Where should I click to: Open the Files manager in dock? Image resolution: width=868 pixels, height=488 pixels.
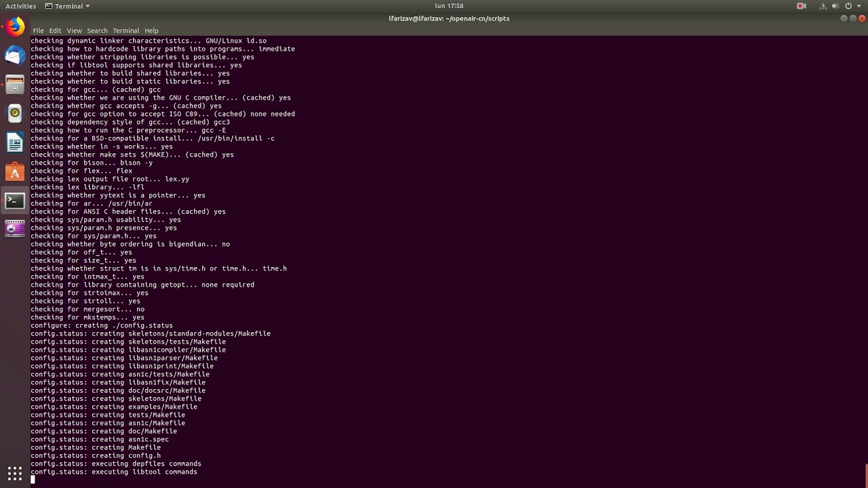pyautogui.click(x=15, y=85)
